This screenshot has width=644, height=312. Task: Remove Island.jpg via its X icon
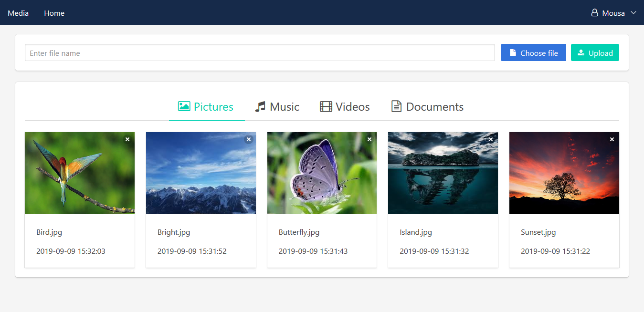click(491, 139)
